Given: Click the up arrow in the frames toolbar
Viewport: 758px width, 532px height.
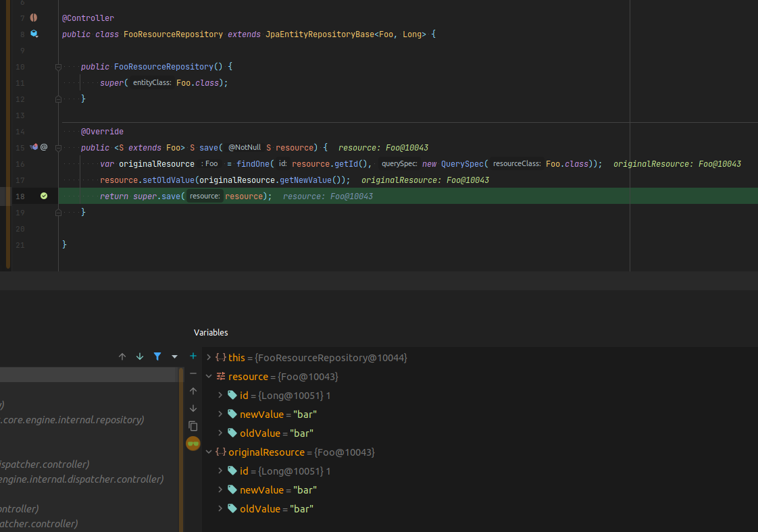Looking at the screenshot, I should pyautogui.click(x=122, y=356).
